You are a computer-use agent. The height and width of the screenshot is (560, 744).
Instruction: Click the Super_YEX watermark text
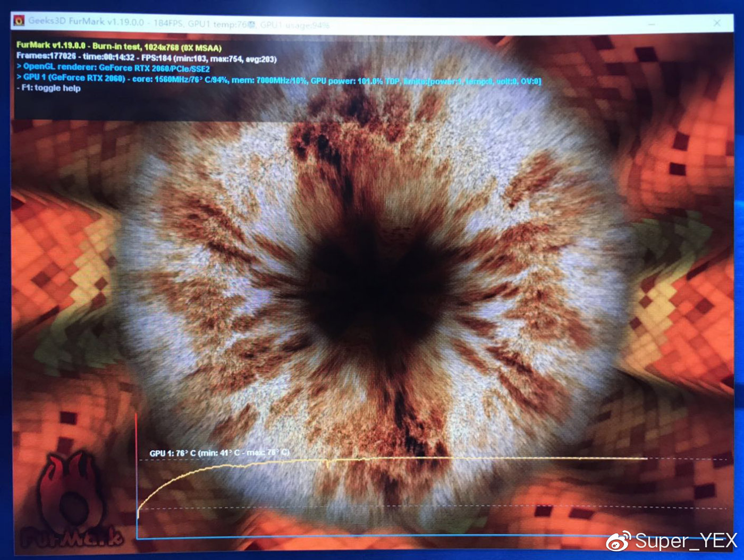click(686, 541)
